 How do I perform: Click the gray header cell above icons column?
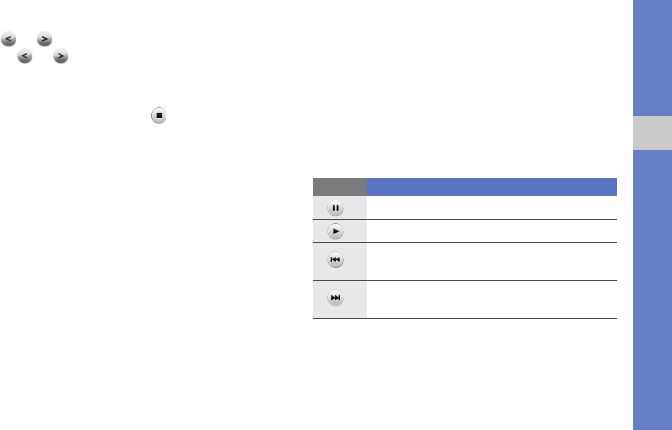click(339, 186)
